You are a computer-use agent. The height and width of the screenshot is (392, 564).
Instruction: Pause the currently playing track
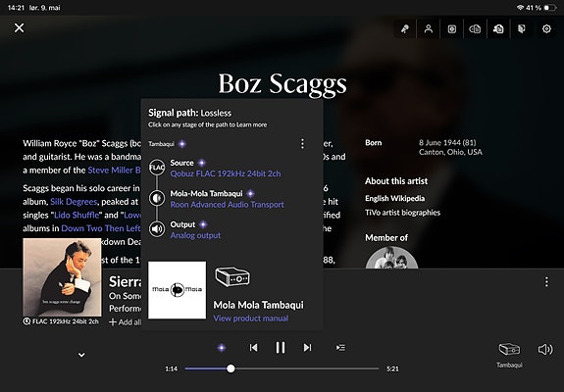(x=281, y=348)
